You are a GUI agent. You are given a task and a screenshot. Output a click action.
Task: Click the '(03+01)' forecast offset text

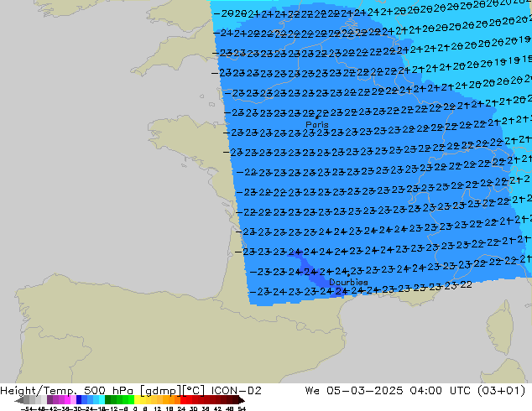tap(501, 391)
